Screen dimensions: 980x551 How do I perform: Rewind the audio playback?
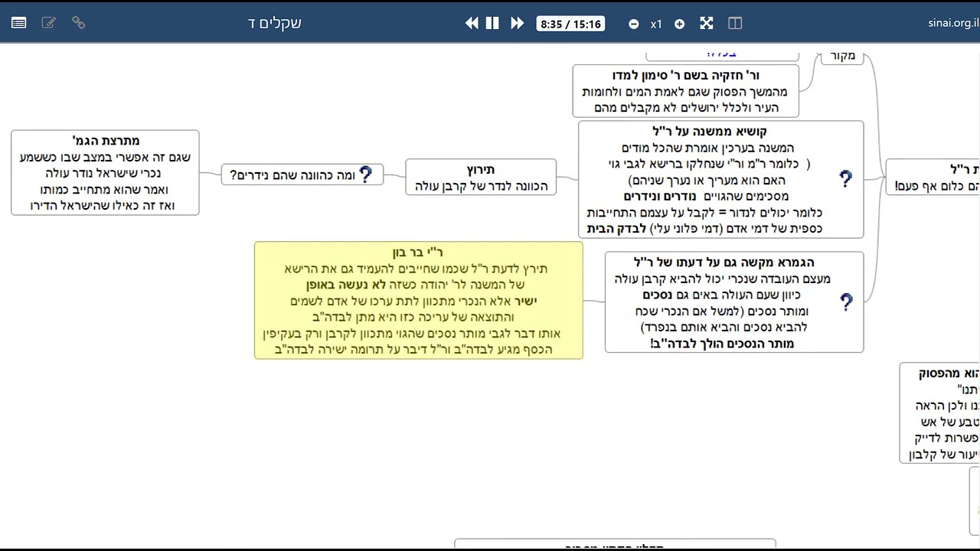tap(472, 23)
